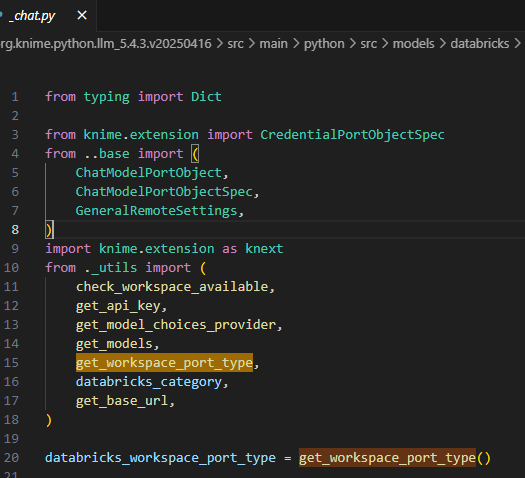The width and height of the screenshot is (525, 478).
Task: Click 'knime.extension' on line 3
Action: click(141, 135)
